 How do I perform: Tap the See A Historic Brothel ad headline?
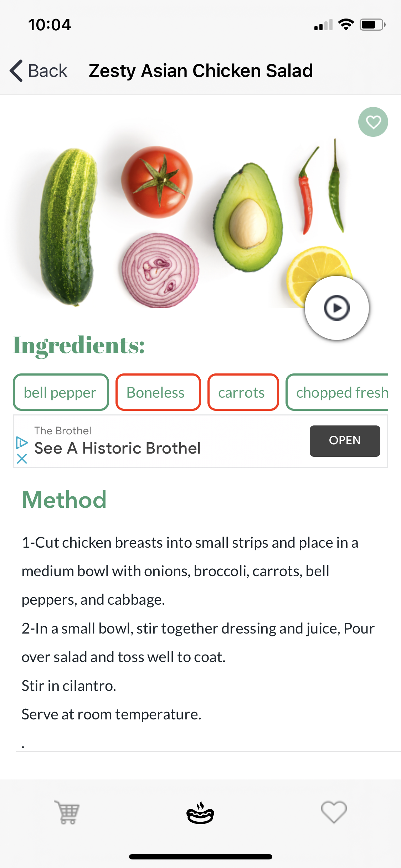118,448
